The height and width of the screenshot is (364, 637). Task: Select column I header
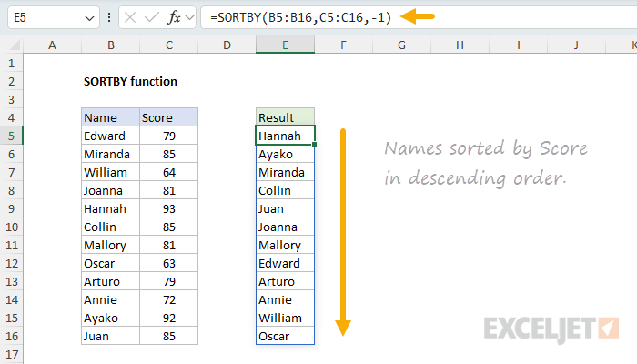click(519, 45)
